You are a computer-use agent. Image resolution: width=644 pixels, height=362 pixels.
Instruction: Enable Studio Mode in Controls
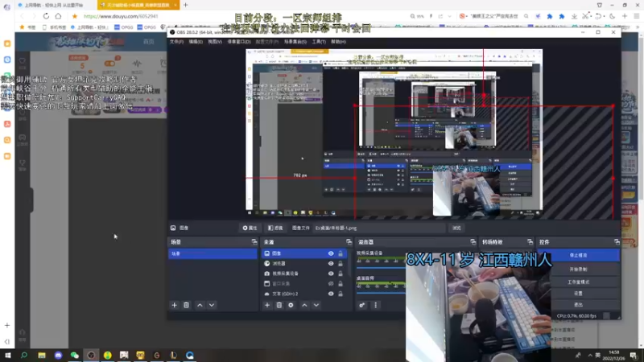pyautogui.click(x=578, y=282)
